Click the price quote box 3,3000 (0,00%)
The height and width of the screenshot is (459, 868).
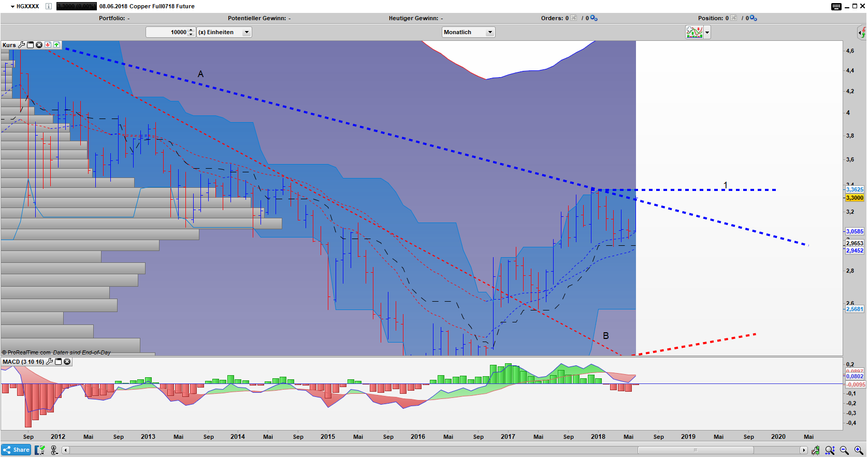pyautogui.click(x=76, y=6)
